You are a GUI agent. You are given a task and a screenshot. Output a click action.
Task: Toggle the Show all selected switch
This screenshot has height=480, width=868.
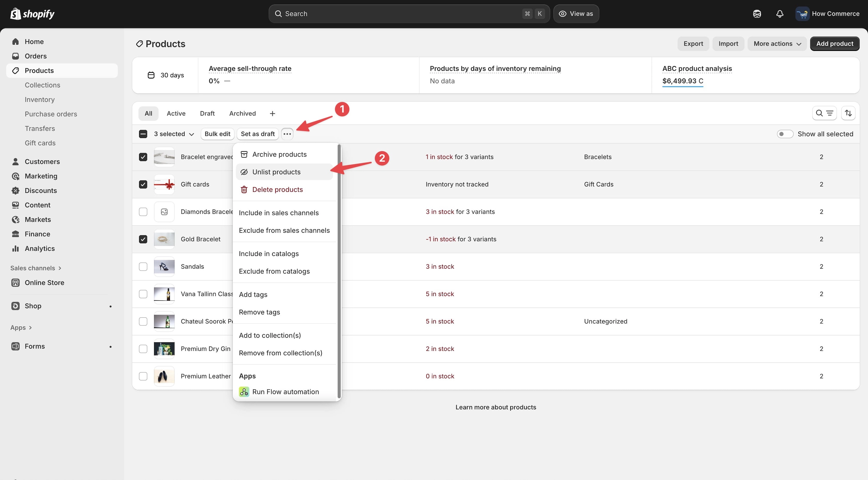[785, 134]
